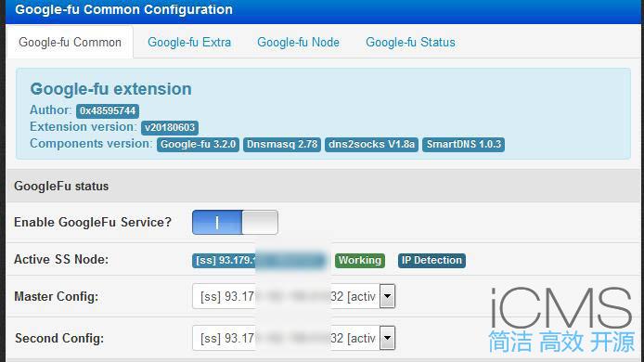Click the Google-fu Common Configuration title
The image size is (644, 362).
coord(123,9)
